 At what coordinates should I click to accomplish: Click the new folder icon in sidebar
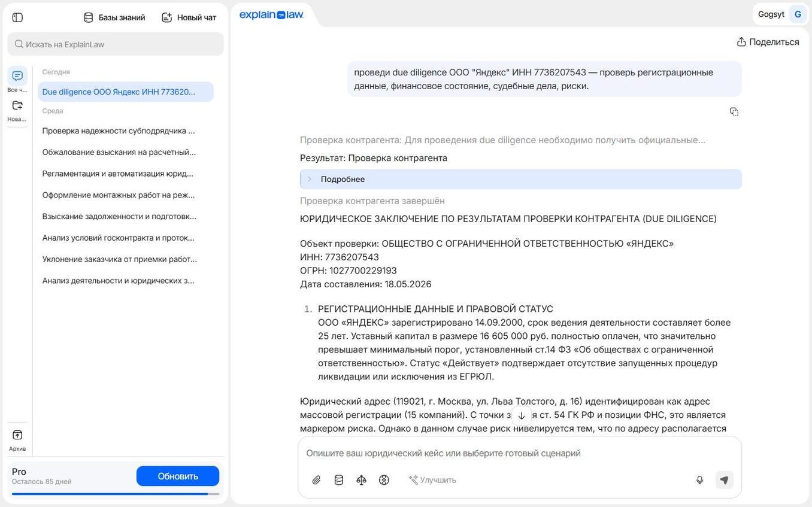(x=17, y=105)
